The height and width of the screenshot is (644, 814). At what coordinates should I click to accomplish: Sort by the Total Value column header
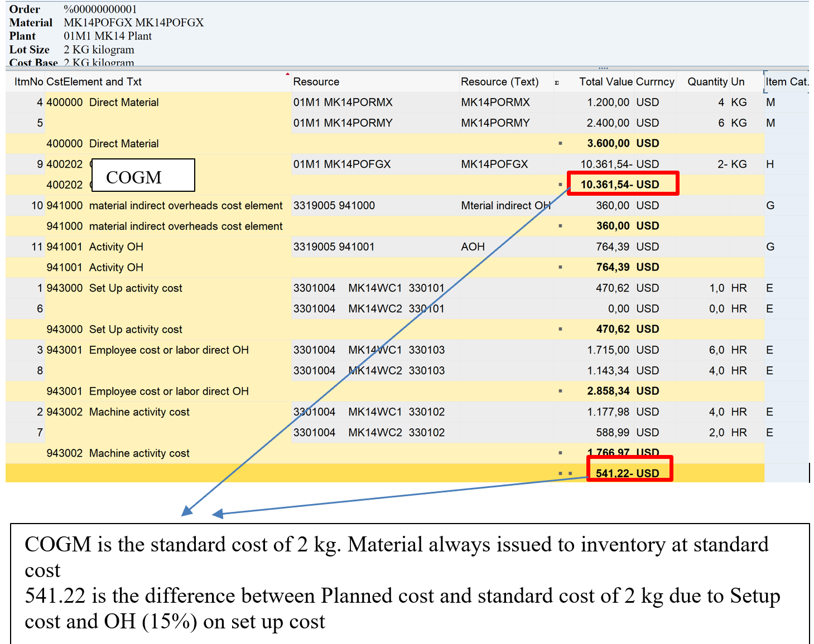coord(605,82)
